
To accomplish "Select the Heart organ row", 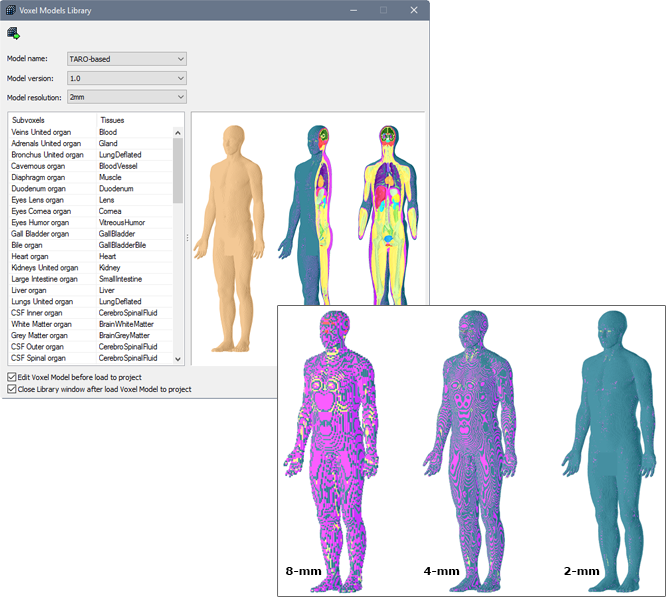I will pos(36,256).
